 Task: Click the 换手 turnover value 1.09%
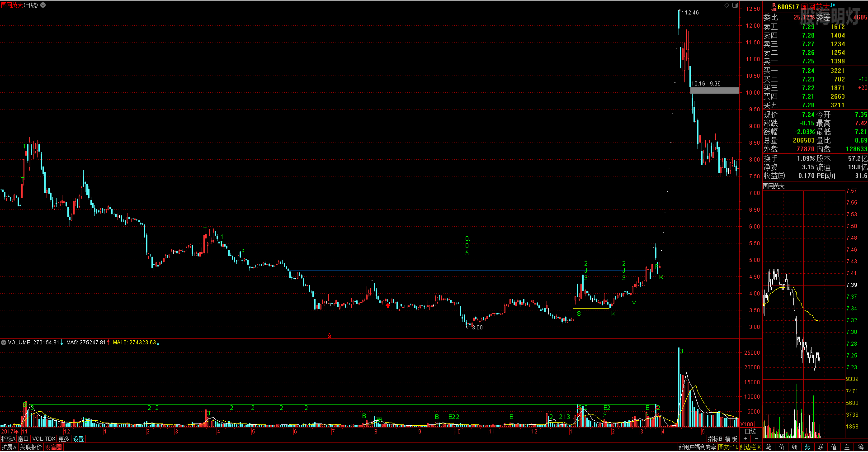806,158
